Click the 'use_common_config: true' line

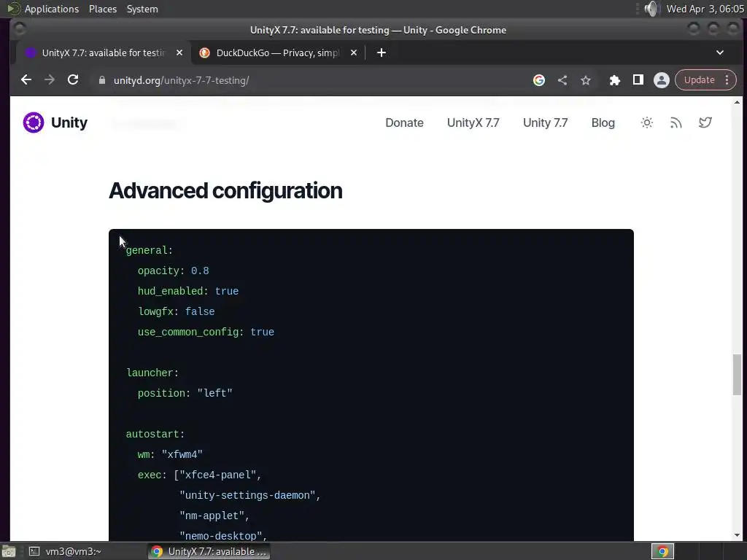[206, 332]
